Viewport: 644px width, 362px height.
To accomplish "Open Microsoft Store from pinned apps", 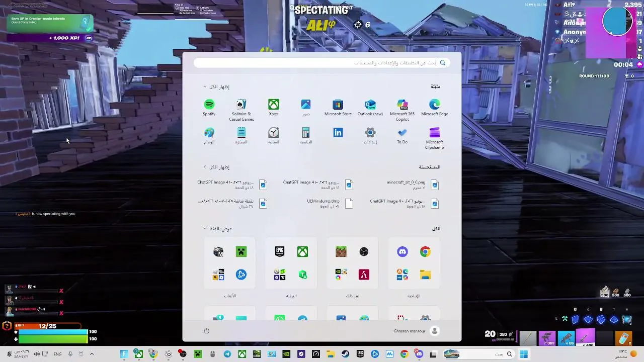I will pos(338,108).
